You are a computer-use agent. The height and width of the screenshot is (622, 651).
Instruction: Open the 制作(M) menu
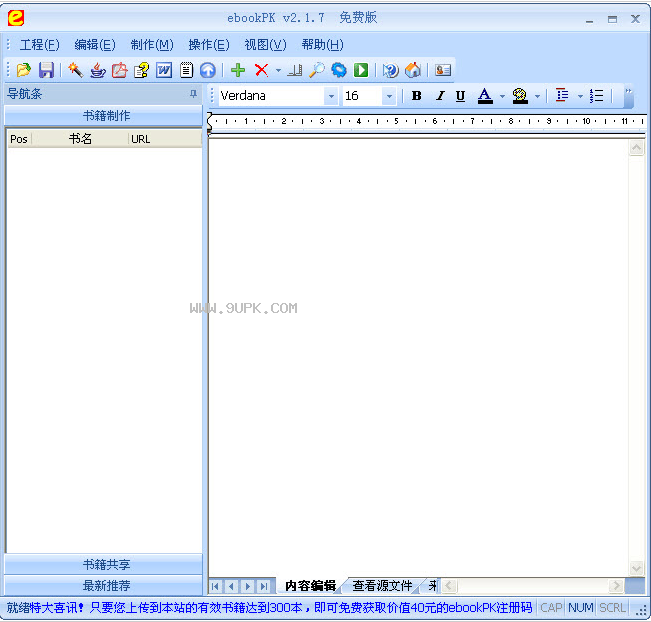[x=152, y=44]
